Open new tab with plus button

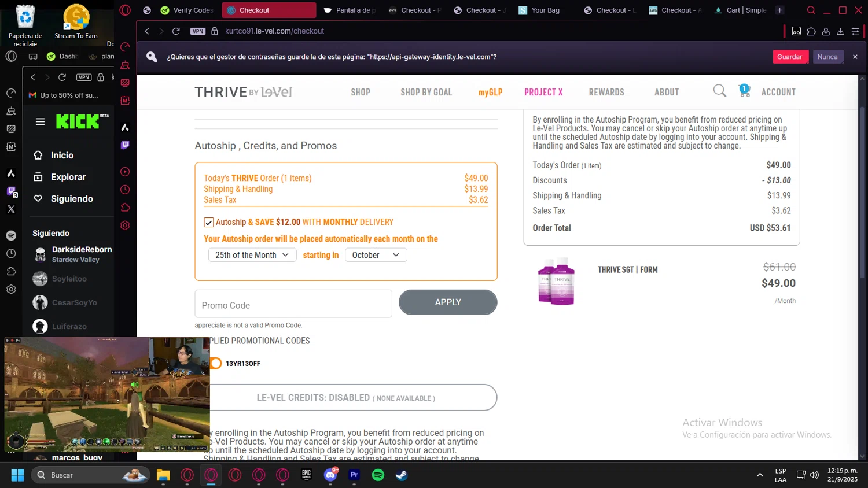click(x=779, y=10)
